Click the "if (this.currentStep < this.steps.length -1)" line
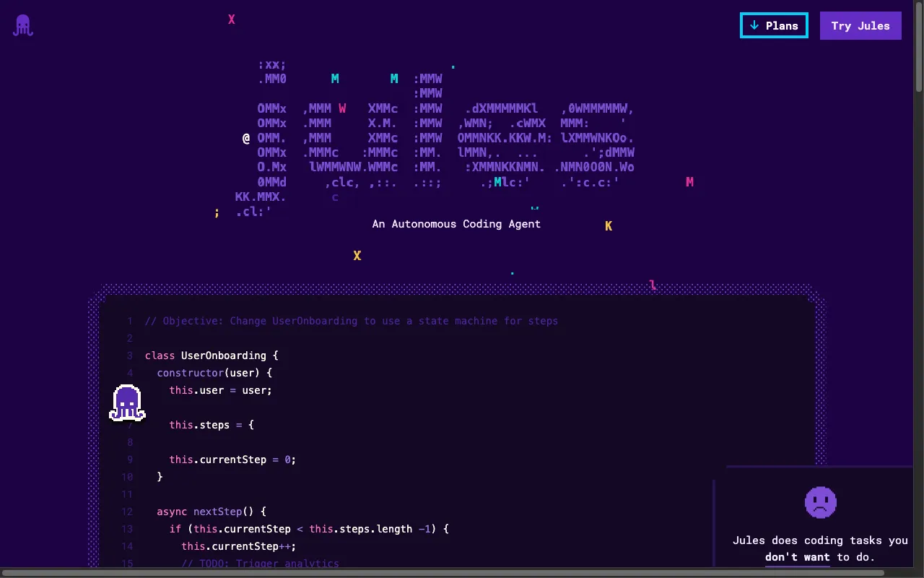Image resolution: width=924 pixels, height=578 pixels. (x=309, y=529)
